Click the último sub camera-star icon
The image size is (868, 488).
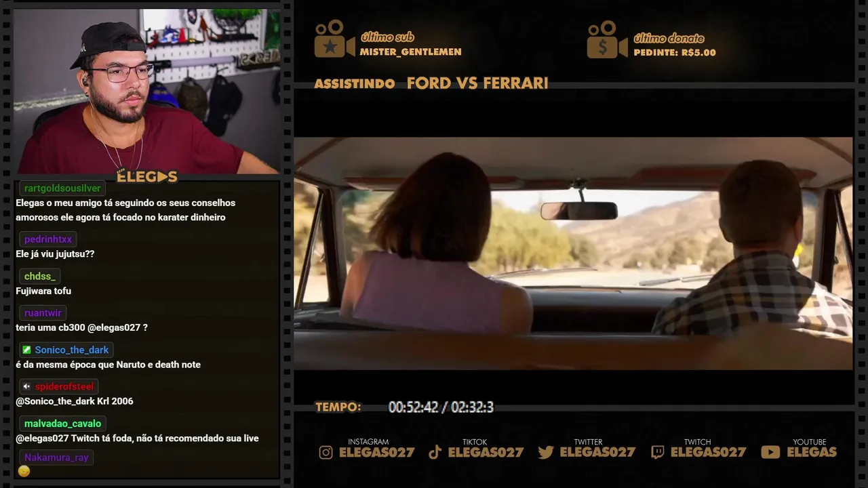point(334,39)
